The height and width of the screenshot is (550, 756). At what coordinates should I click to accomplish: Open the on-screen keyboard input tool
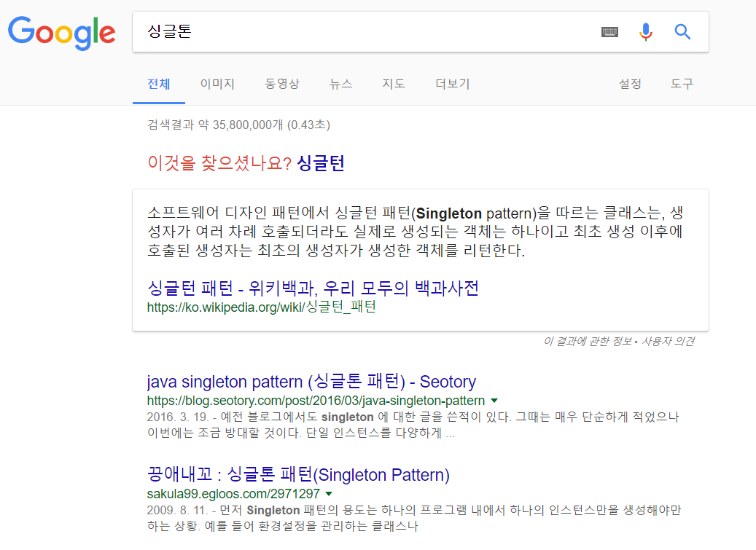tap(609, 32)
